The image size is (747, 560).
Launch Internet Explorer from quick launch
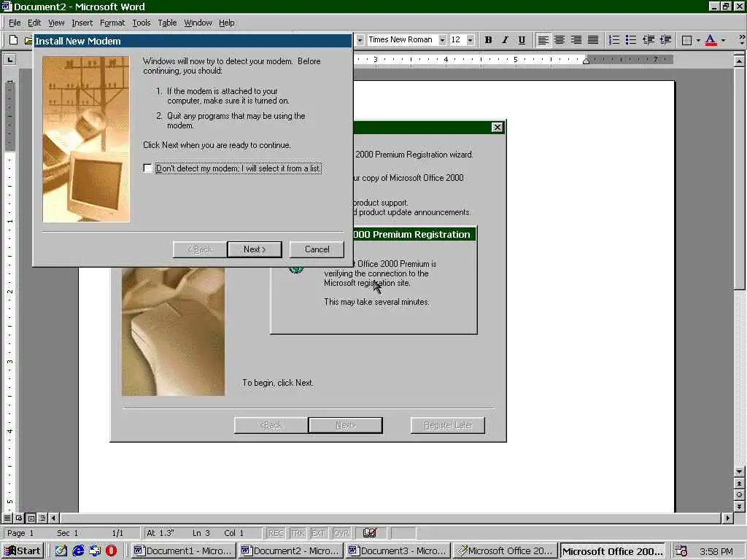[x=78, y=551]
